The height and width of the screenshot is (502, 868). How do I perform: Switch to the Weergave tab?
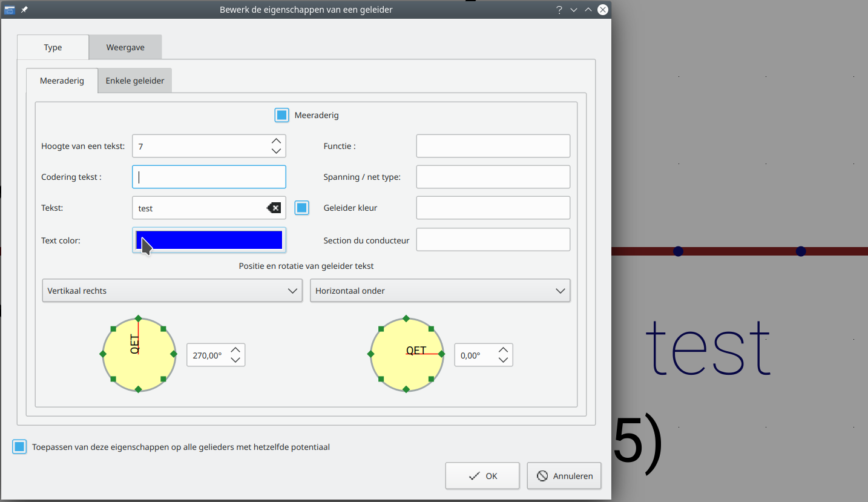[x=125, y=47]
